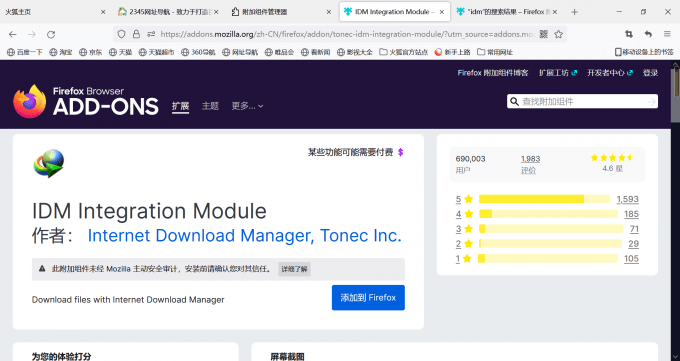Screen dimensions: 680x361
Task: Click the 1,593 five-star review count
Action: [x=628, y=199]
